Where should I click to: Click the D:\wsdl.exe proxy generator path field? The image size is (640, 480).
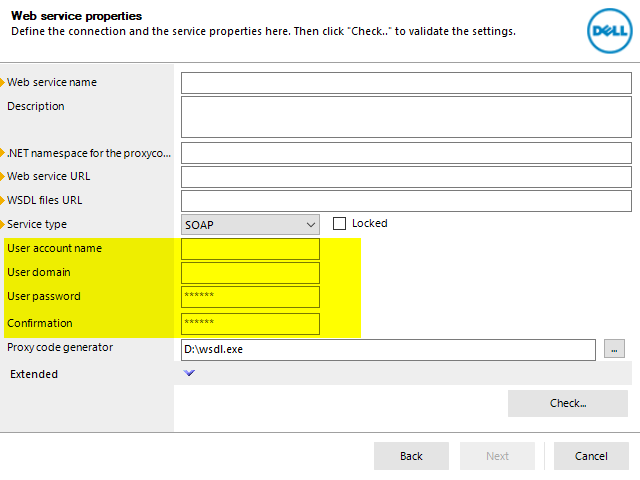(x=388, y=350)
